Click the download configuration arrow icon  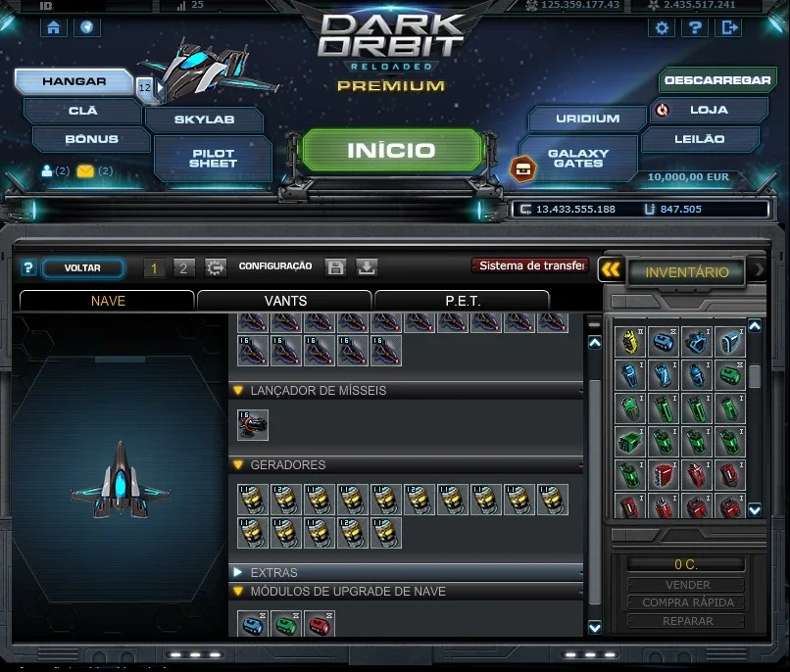(x=367, y=267)
